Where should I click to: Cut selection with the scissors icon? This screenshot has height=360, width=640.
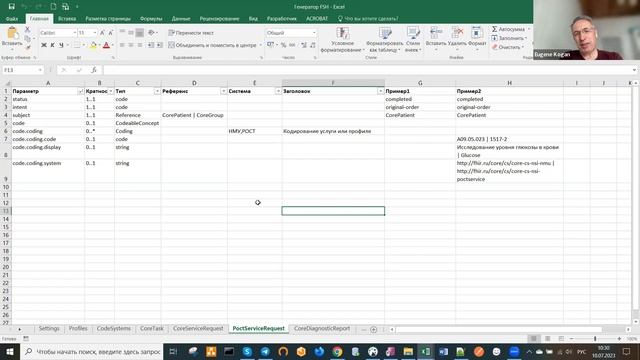click(27, 29)
